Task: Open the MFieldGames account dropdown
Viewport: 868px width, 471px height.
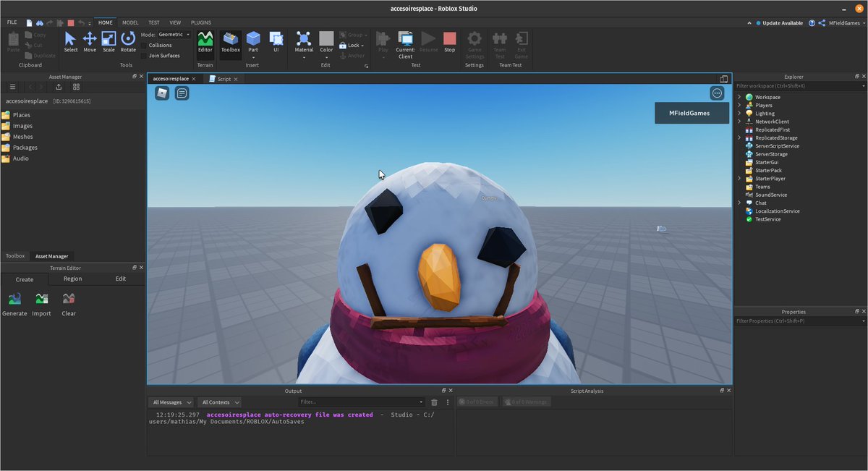Action: click(846, 23)
